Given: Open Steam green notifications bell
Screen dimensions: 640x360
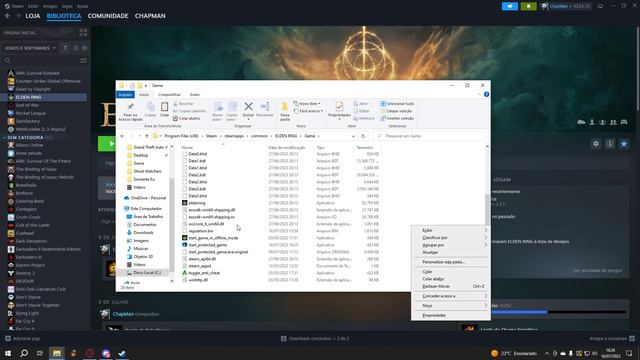Looking at the screenshot, I should pos(529,6).
